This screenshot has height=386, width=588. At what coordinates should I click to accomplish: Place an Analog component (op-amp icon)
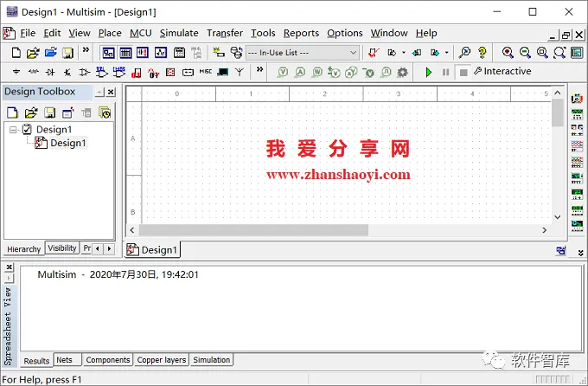85,72
